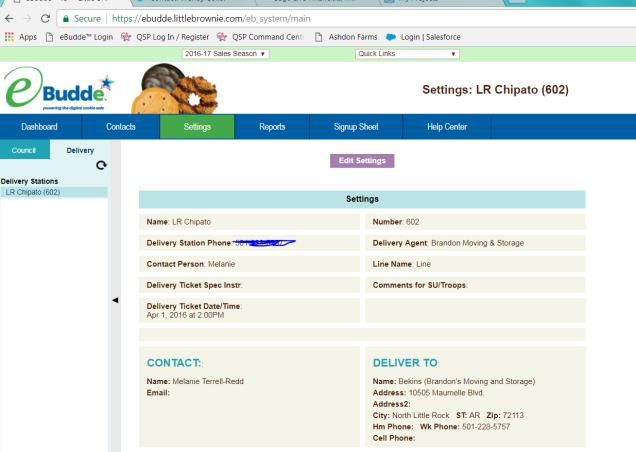
Task: Click the Name: LR Chipato field
Action: 249,222
